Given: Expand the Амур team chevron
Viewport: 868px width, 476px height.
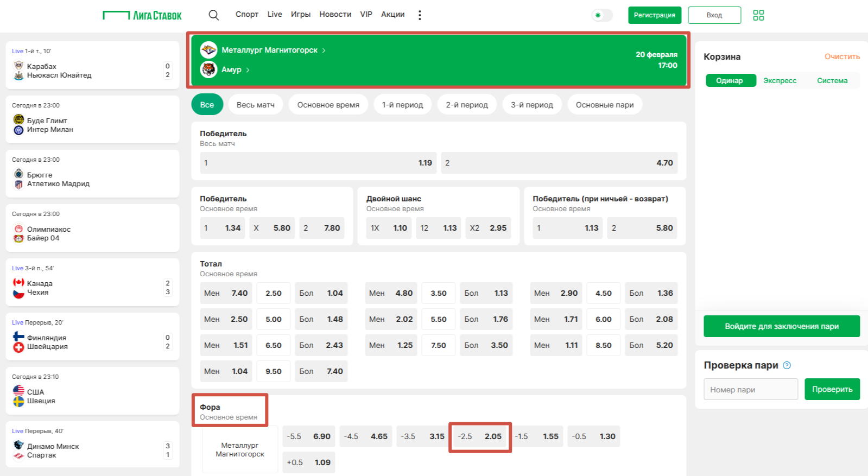Looking at the screenshot, I should (248, 70).
